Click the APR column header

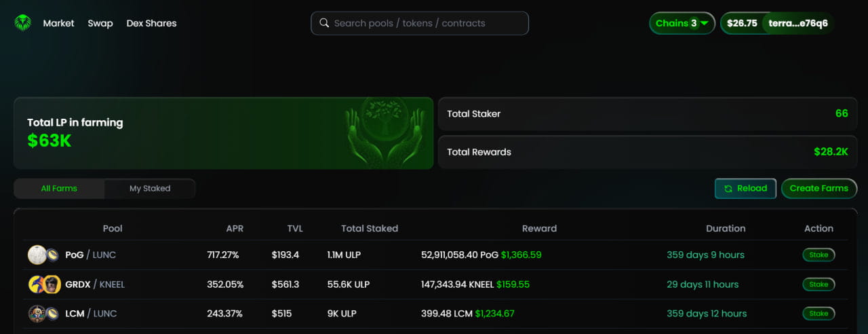tap(235, 229)
